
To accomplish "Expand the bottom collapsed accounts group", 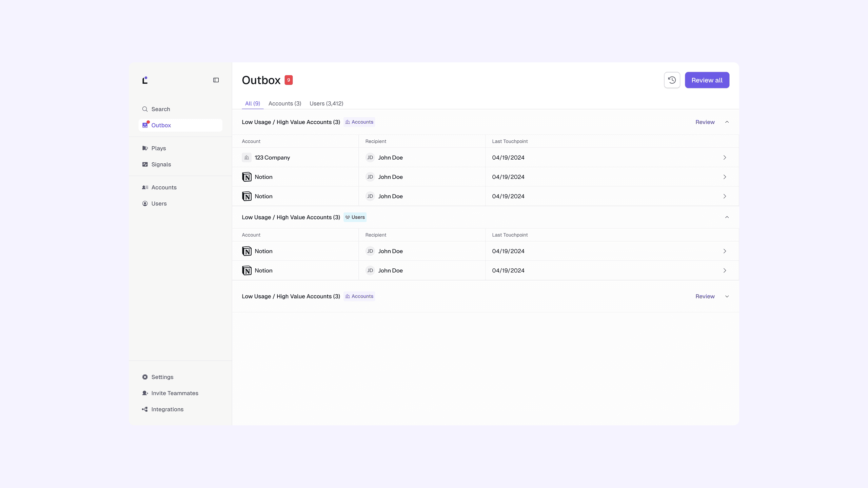I will 727,296.
